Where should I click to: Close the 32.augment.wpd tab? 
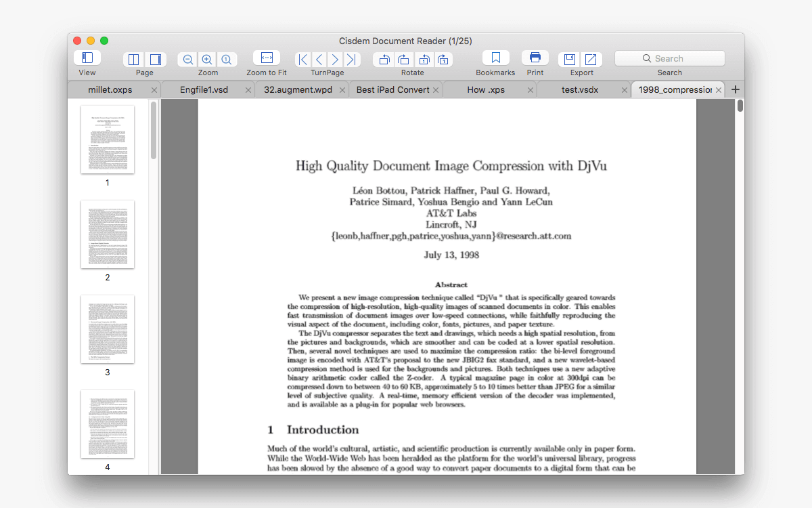[x=342, y=90]
